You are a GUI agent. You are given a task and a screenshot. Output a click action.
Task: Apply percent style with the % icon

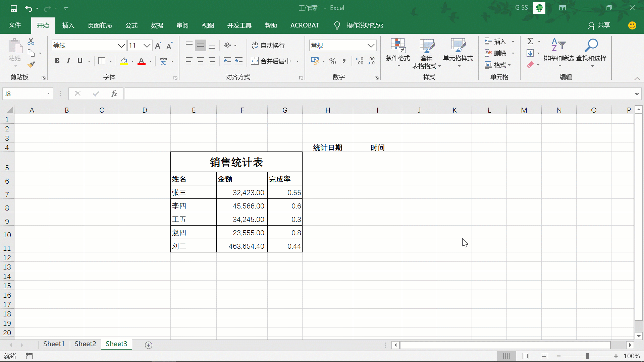(332, 61)
